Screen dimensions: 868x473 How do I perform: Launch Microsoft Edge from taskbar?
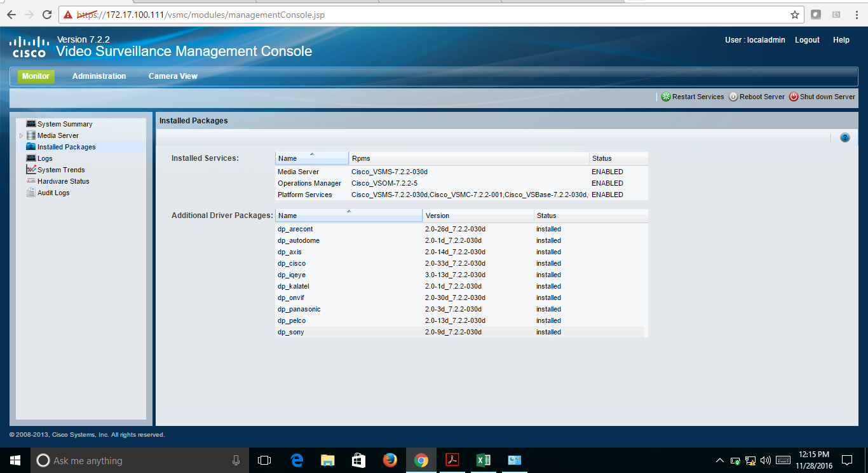pyautogui.click(x=296, y=460)
